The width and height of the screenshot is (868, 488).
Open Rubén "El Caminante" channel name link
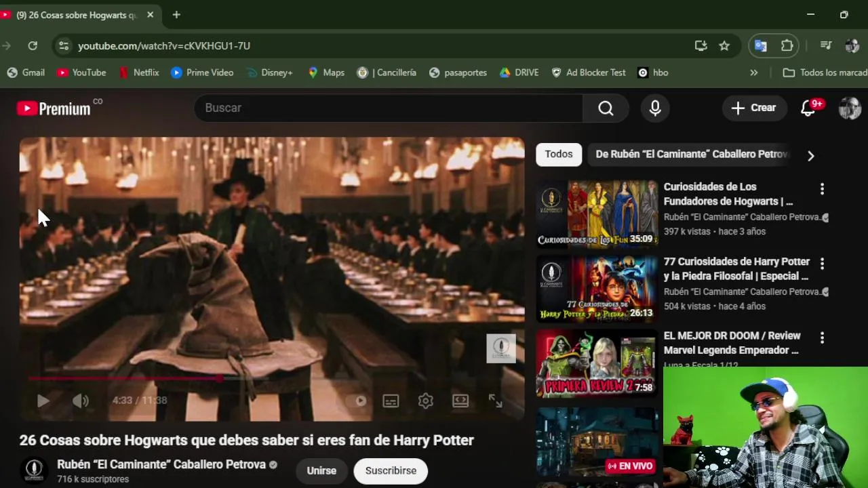161,464
